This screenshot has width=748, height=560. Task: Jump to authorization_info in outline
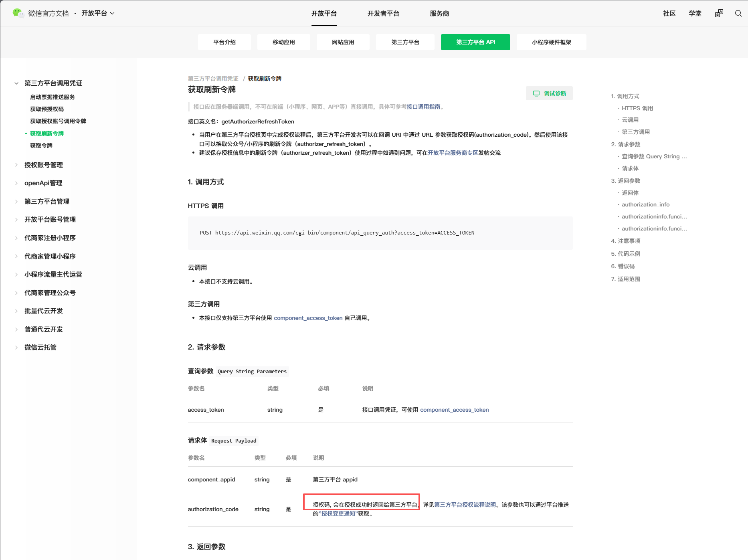645,204
